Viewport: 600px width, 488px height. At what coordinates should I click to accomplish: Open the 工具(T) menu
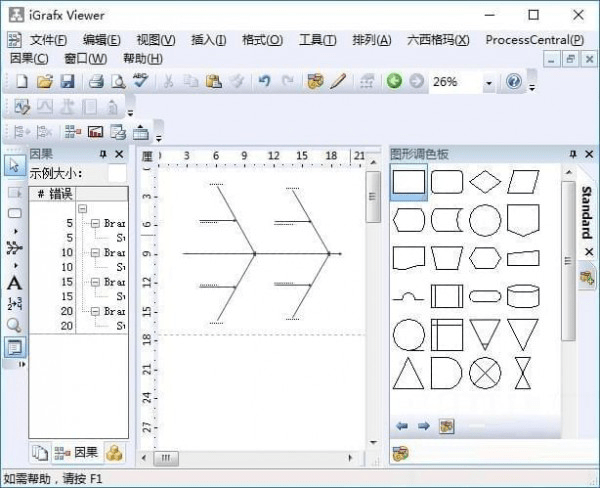(318, 40)
